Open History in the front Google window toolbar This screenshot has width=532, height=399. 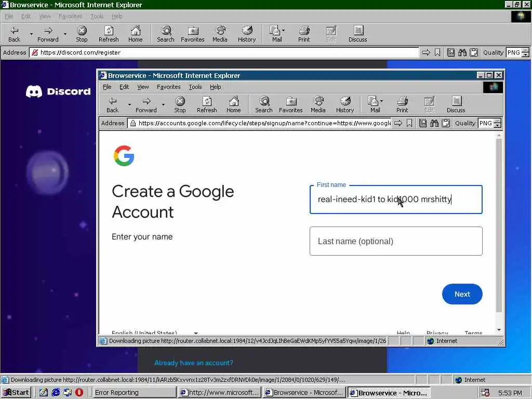[x=345, y=104]
